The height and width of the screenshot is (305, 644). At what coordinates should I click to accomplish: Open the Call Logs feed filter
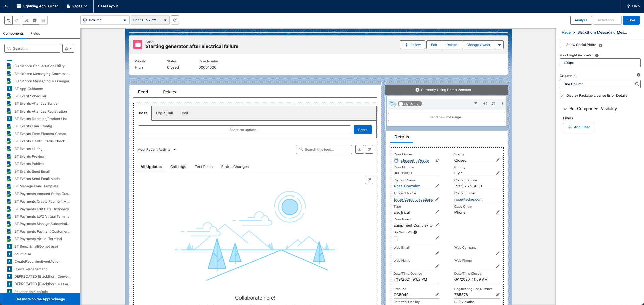[178, 167]
